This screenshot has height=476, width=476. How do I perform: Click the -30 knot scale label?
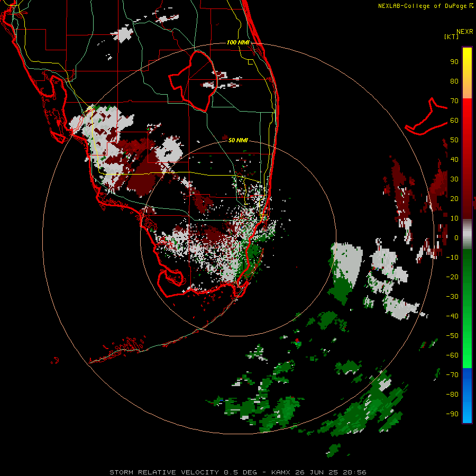(x=452, y=297)
